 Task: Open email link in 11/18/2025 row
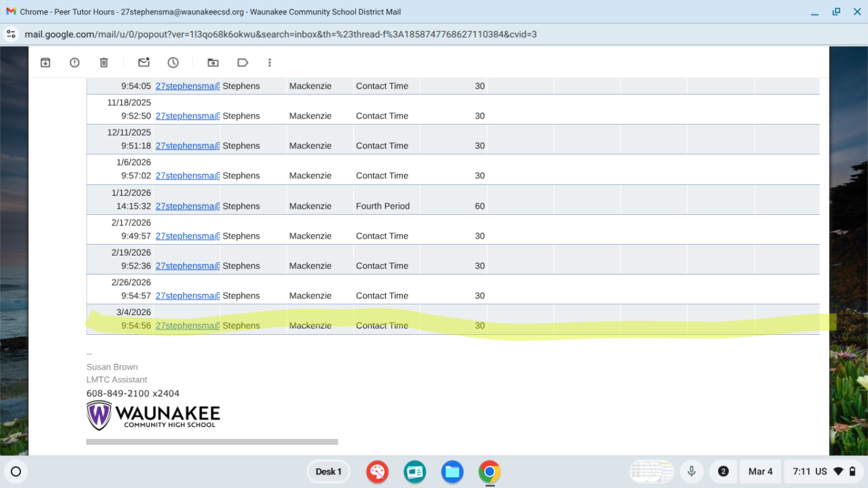click(188, 116)
